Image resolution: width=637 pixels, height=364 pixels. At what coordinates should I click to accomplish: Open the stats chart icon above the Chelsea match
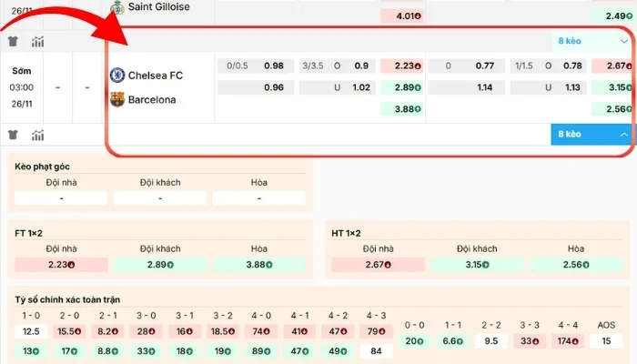tap(37, 41)
